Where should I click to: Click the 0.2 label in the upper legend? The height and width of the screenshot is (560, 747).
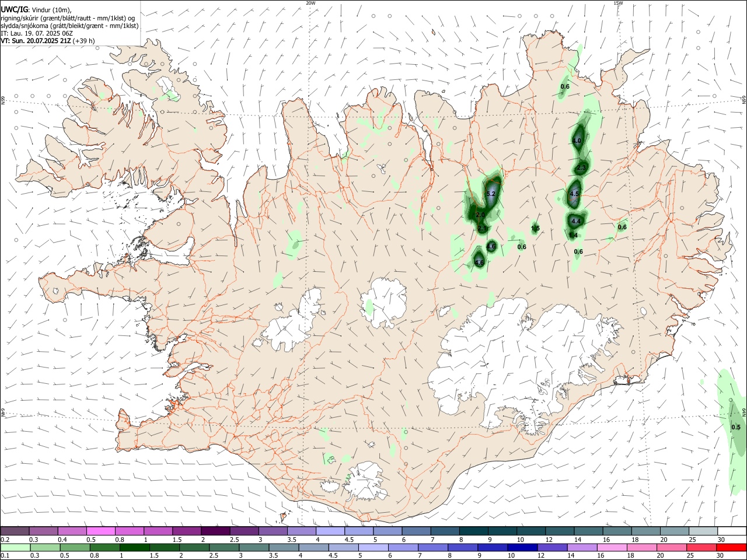5,540
